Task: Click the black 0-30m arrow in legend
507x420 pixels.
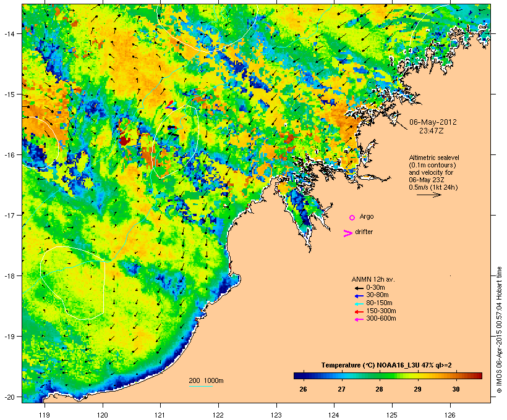Action: (x=359, y=288)
